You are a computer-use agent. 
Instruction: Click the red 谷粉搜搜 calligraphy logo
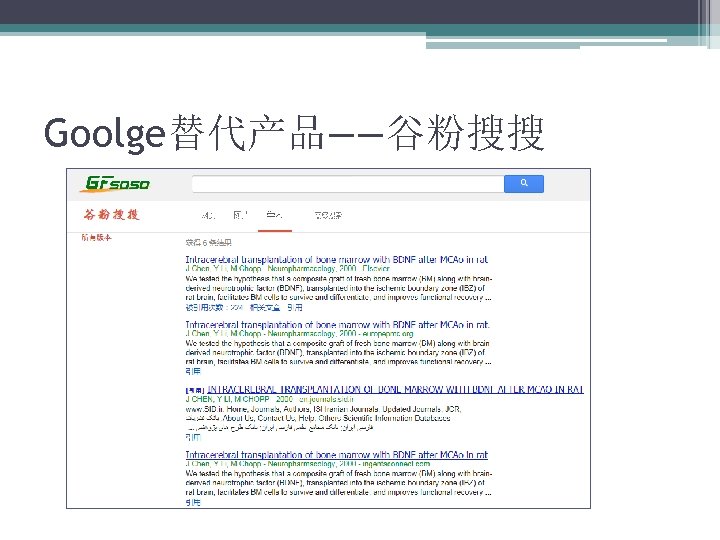(x=112, y=214)
